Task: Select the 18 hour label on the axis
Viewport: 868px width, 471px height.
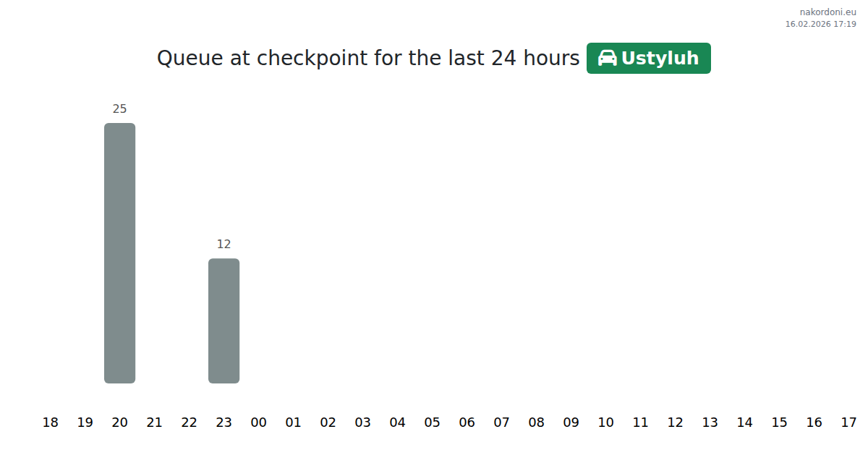Action: click(x=50, y=423)
